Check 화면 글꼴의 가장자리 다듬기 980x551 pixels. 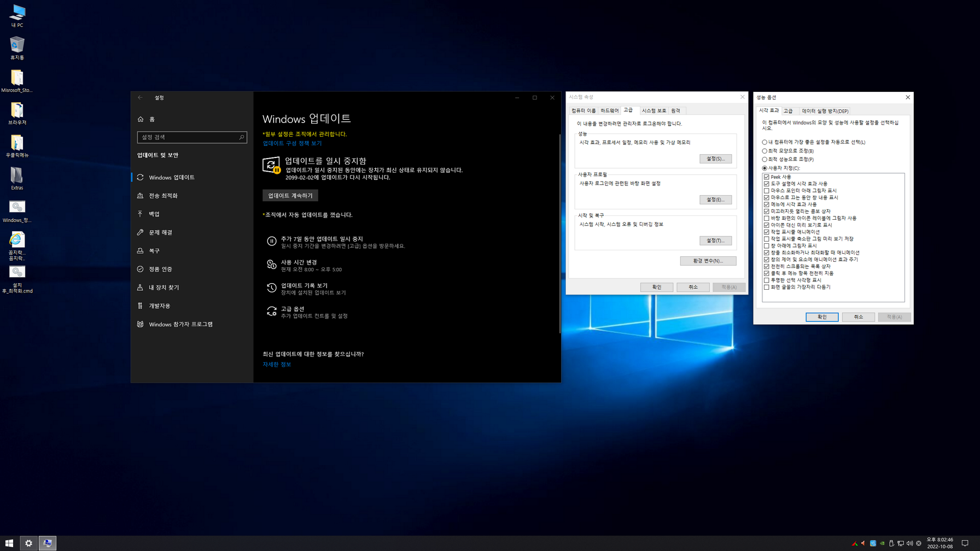pyautogui.click(x=767, y=287)
